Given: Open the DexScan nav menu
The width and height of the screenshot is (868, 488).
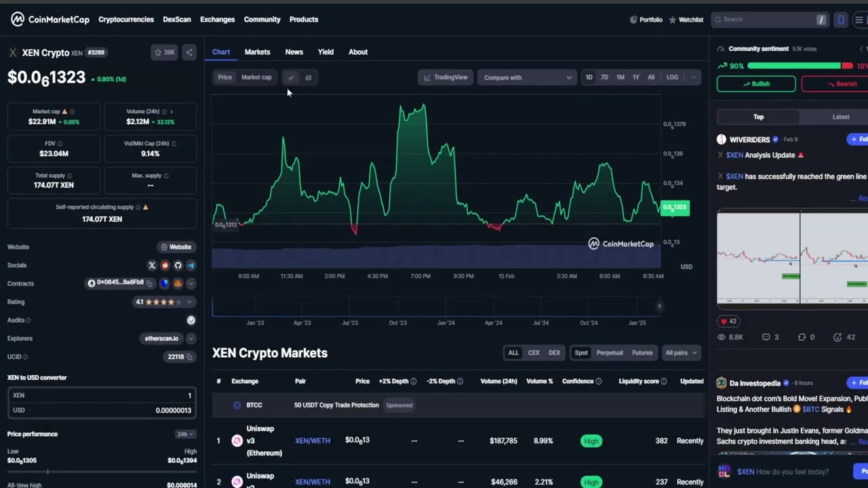Looking at the screenshot, I should click(x=177, y=20).
